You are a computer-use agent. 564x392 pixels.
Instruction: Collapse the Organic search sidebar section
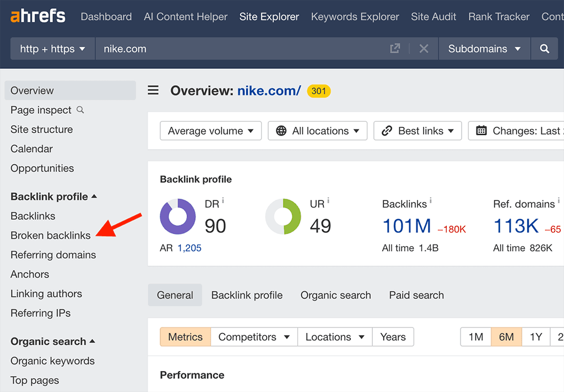coord(52,341)
